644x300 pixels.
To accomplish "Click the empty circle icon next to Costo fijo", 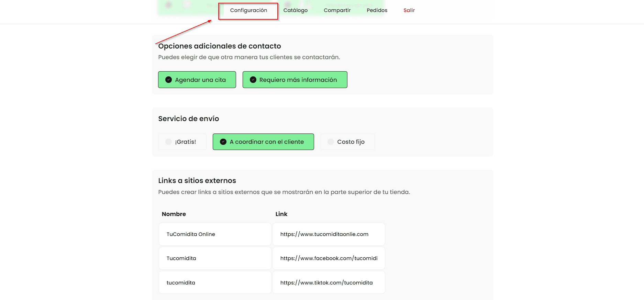I will click(331, 142).
